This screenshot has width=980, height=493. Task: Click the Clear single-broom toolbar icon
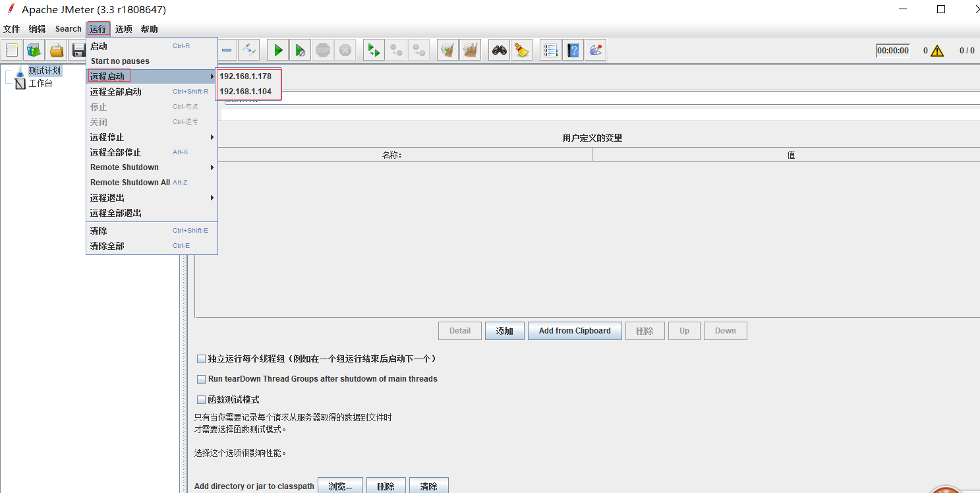[x=447, y=50]
